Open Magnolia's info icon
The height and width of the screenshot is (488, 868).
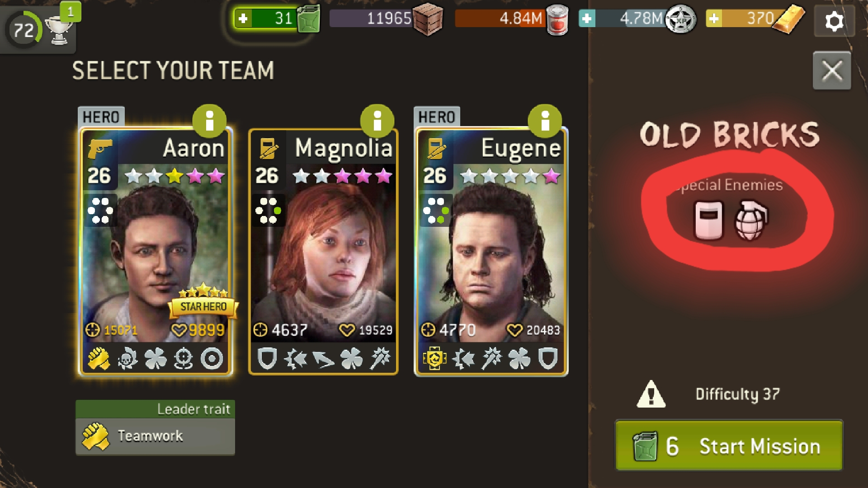pyautogui.click(x=377, y=121)
